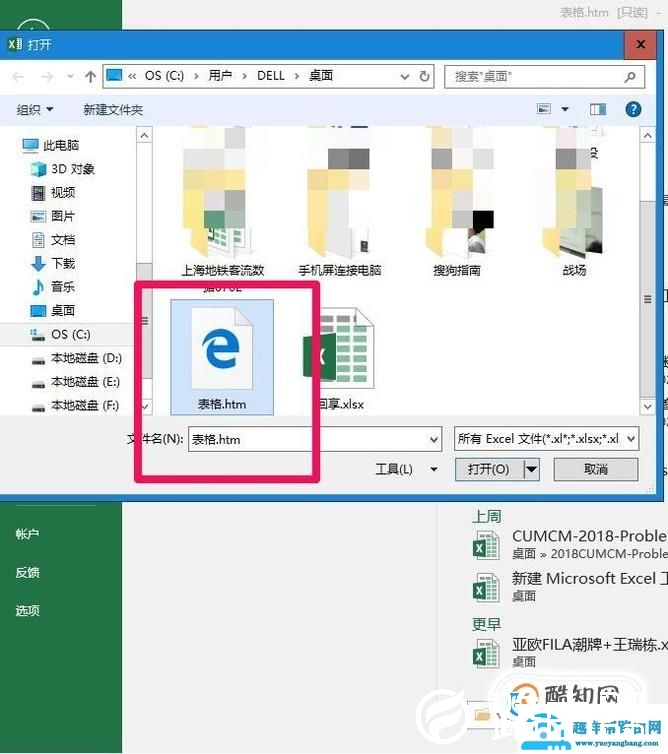The image size is (668, 754).
Task: Click the OS (C:) breadcrumb segment
Action: (164, 76)
